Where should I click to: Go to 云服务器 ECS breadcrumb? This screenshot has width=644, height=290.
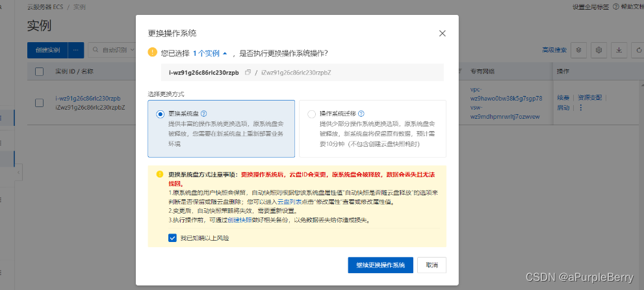point(45,7)
